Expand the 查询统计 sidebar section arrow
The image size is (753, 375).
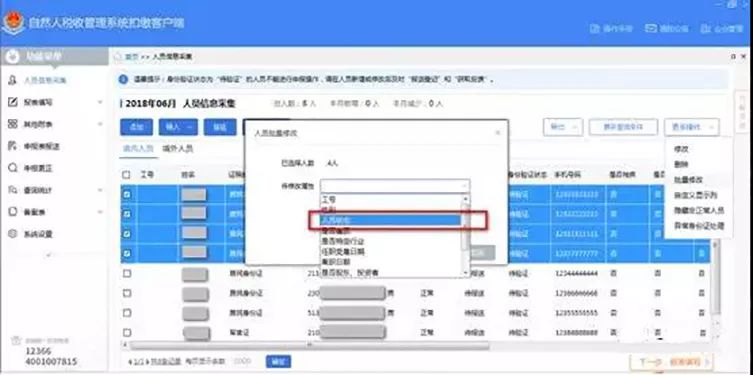coord(100,191)
